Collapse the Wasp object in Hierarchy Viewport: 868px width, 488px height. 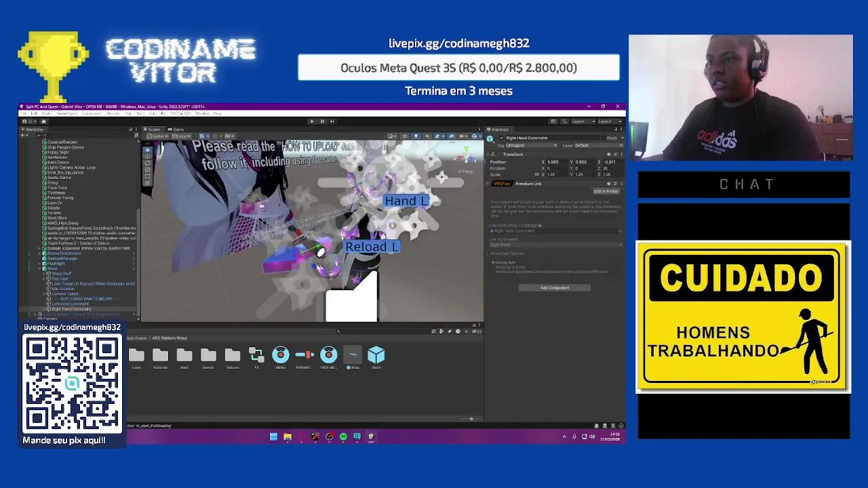[x=39, y=268]
